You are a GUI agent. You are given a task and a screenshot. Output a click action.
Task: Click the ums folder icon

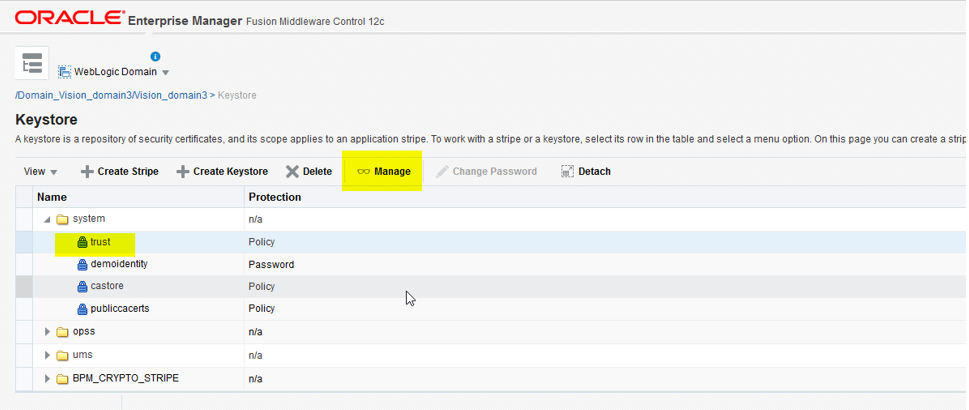pos(62,355)
